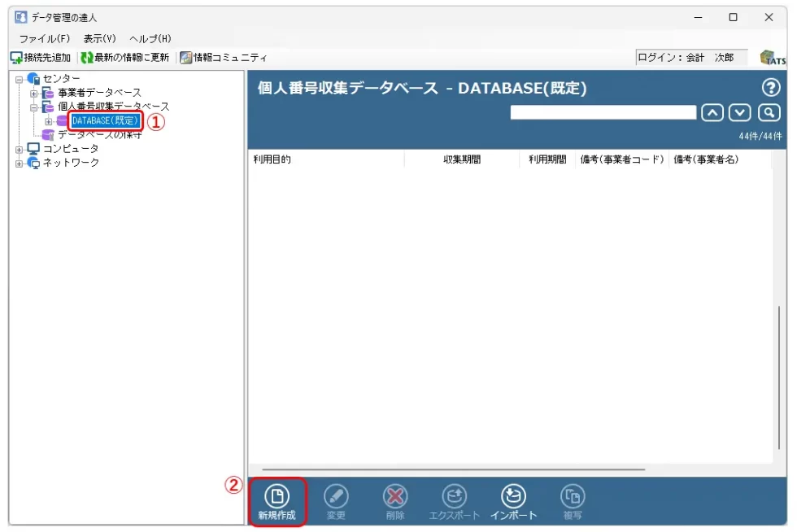This screenshot has height=532, width=797.
Task: Click the search text field
Action: point(603,112)
